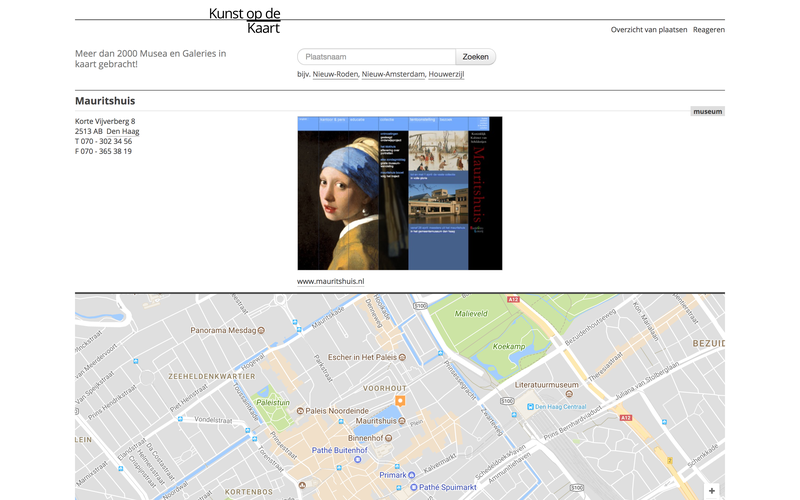This screenshot has height=500, width=800.
Task: Click the postcode line 2513 AB Den Haag
Action: click(107, 131)
